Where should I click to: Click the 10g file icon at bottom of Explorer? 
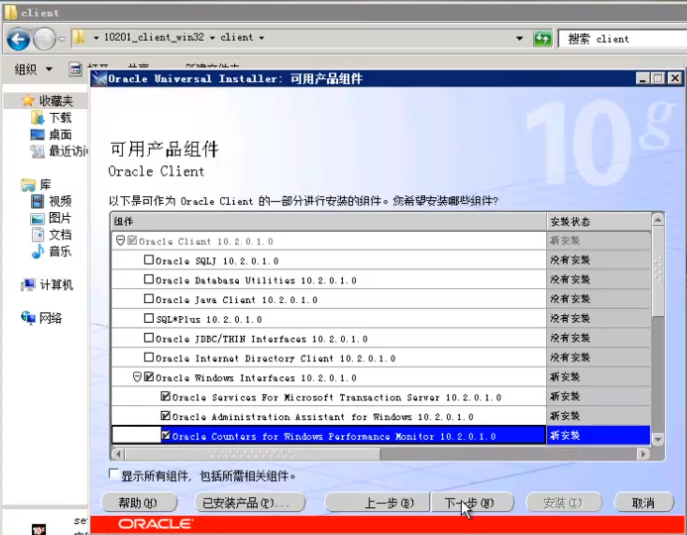click(x=39, y=529)
